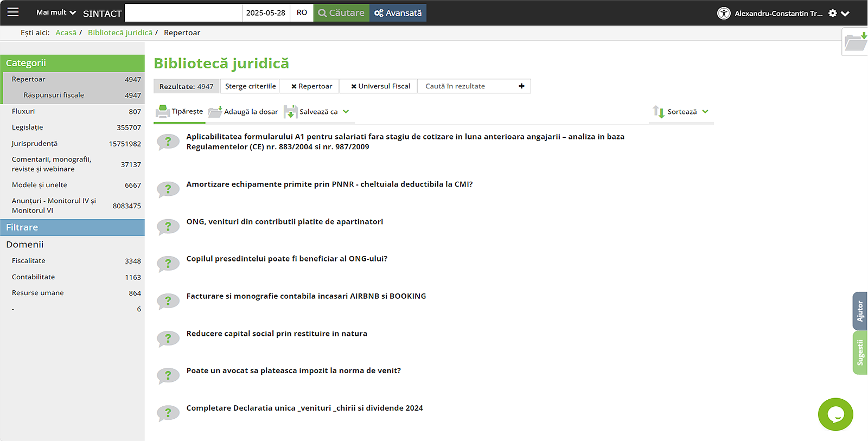This screenshot has width=868, height=441.
Task: Expand user account chevron menu
Action: click(845, 14)
